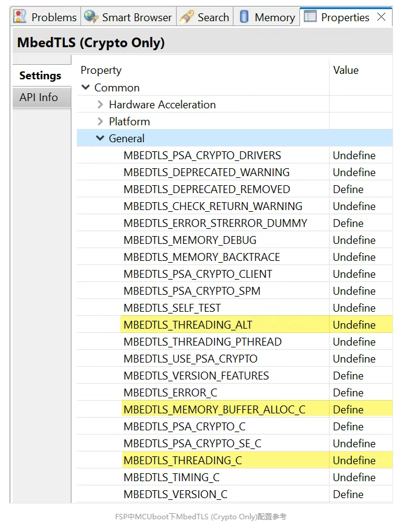
Task: Select MBEDTLS_DEPRECATED_WARNING property
Action: coord(206,172)
